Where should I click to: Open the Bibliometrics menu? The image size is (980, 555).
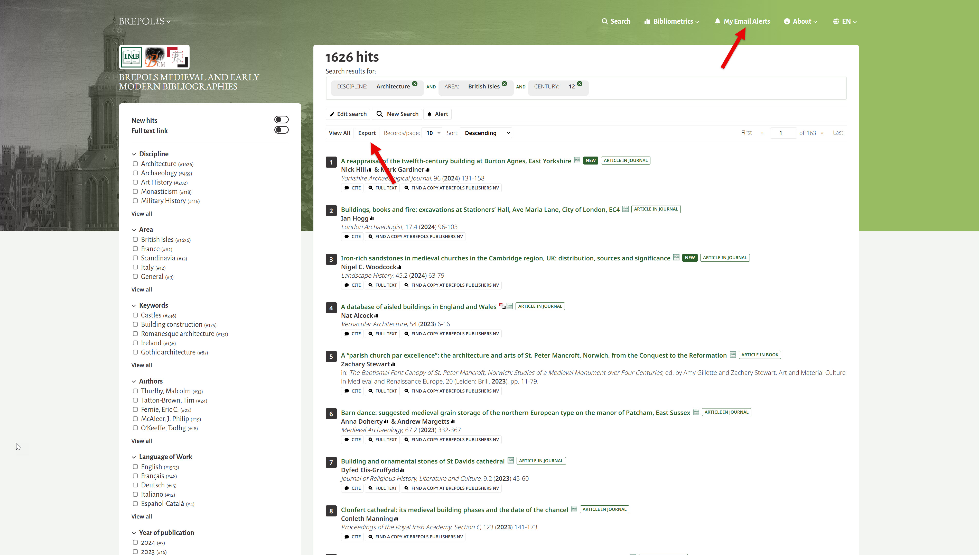[672, 21]
